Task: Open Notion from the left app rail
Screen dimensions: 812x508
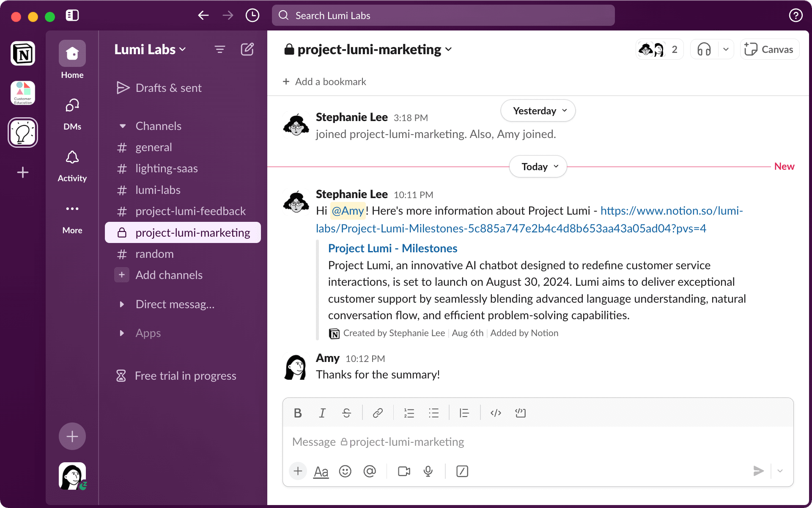Action: click(22, 53)
